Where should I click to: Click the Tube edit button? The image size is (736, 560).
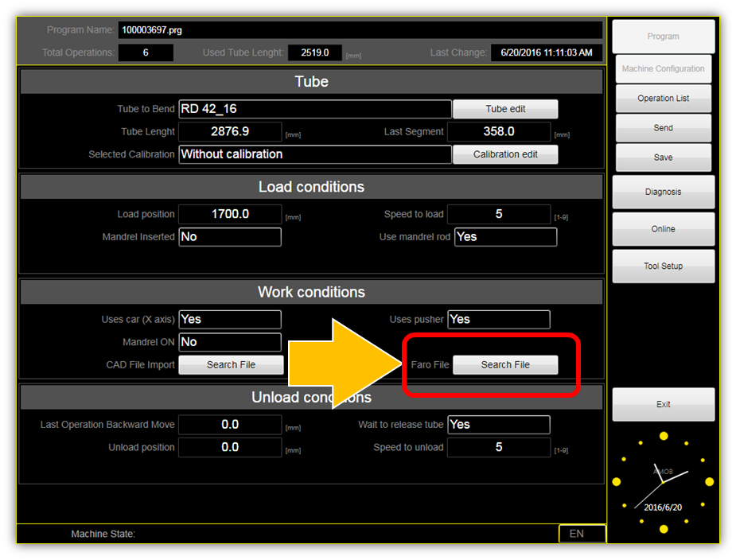click(505, 109)
